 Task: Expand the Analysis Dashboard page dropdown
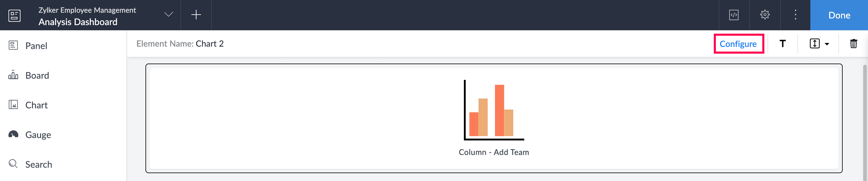pos(168,15)
